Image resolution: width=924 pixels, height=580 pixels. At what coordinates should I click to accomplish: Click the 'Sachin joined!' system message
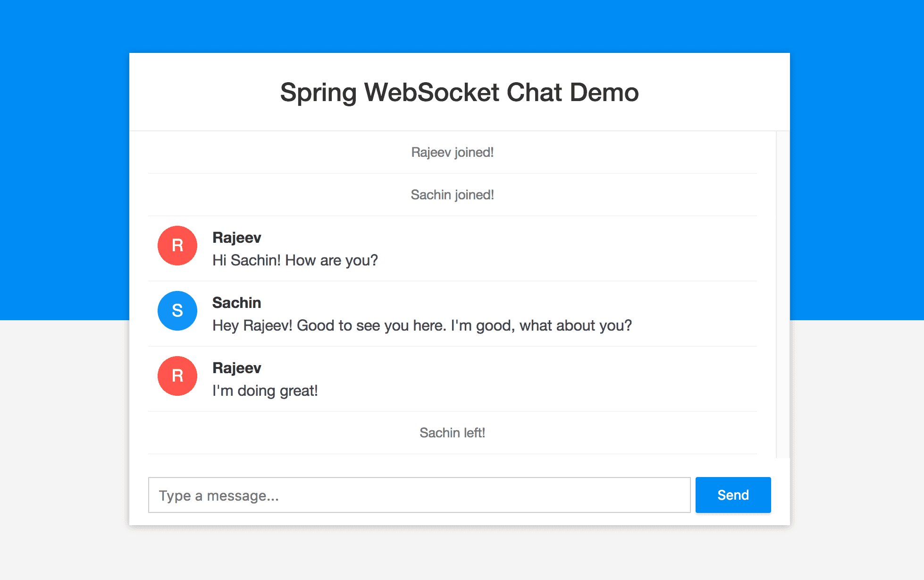point(453,195)
